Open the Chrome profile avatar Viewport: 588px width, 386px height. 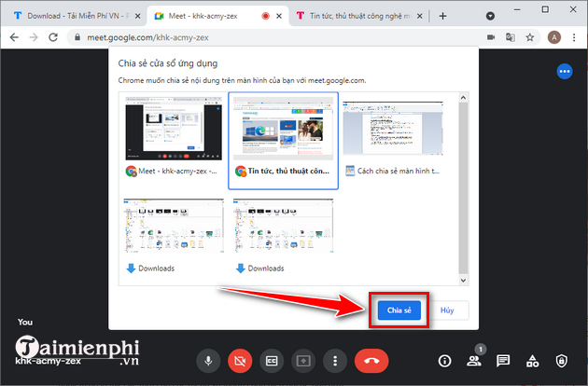click(x=554, y=37)
